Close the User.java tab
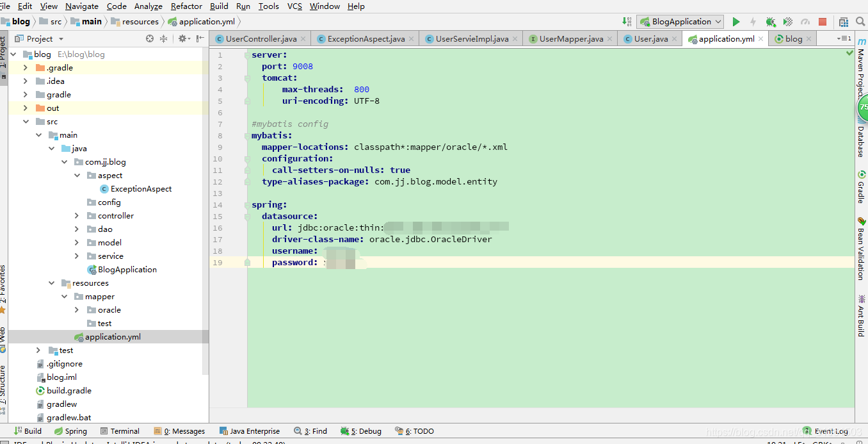Viewport: 868px width, 444px height. coord(675,38)
